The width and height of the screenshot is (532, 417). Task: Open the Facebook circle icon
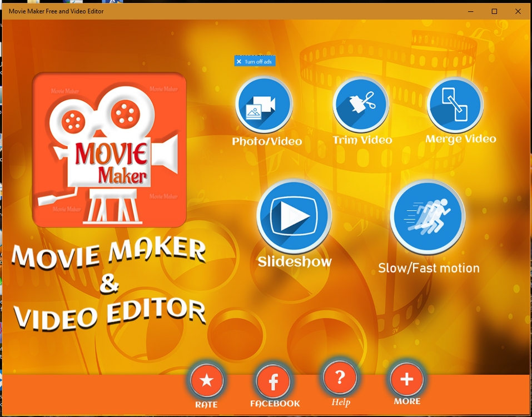pyautogui.click(x=273, y=381)
